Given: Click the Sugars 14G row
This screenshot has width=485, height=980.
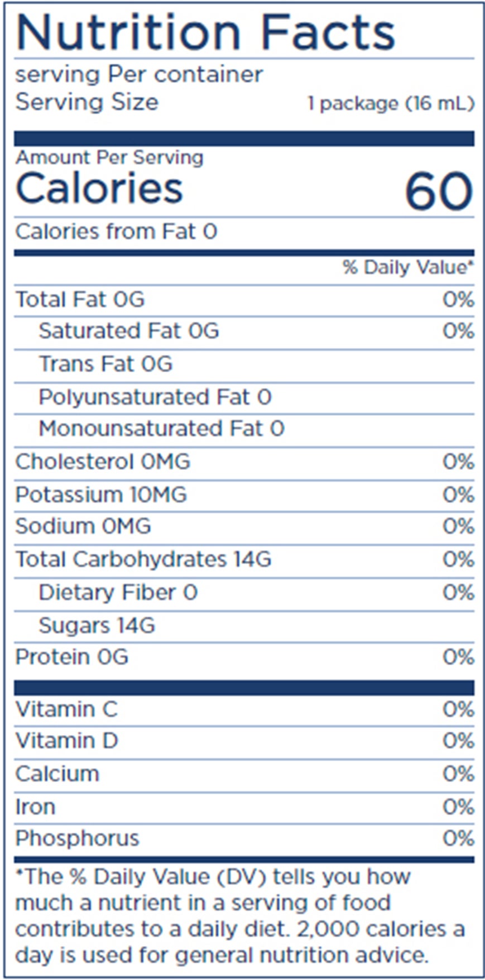Looking at the screenshot, I should coord(244,626).
